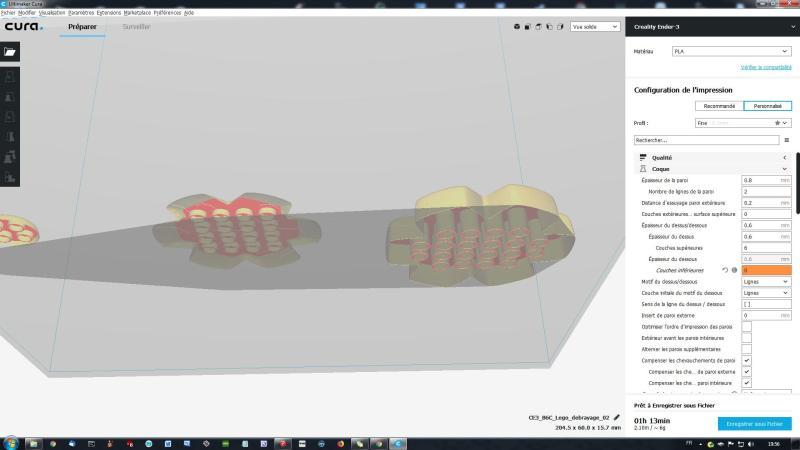800x450 pixels.
Task: Switch to Personnalisé print setup mode
Action: point(767,106)
